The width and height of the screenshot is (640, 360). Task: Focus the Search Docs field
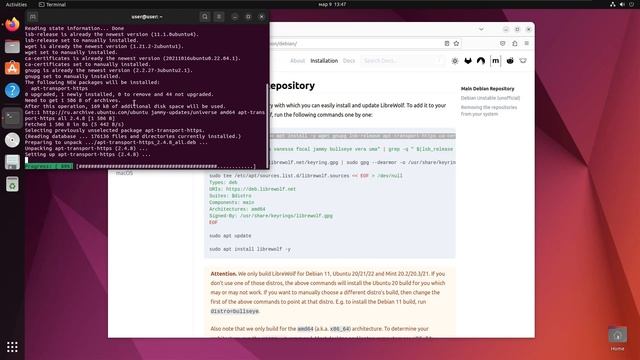[x=403, y=61]
